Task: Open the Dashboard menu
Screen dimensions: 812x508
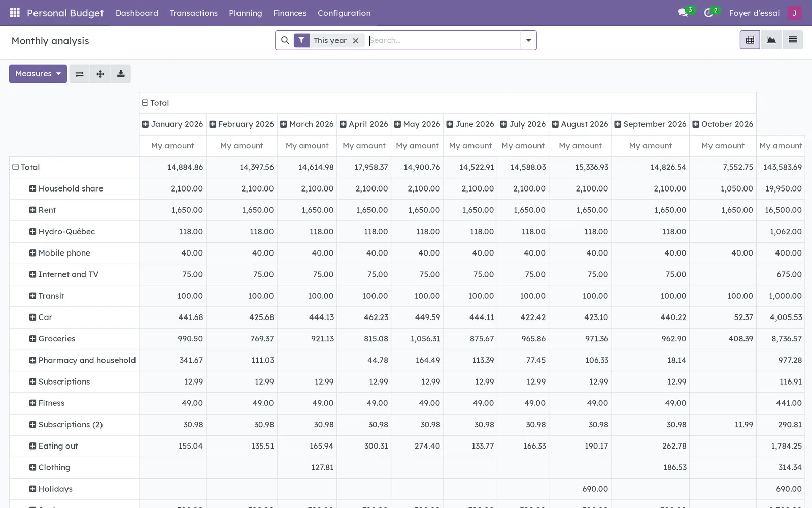Action: [137, 13]
